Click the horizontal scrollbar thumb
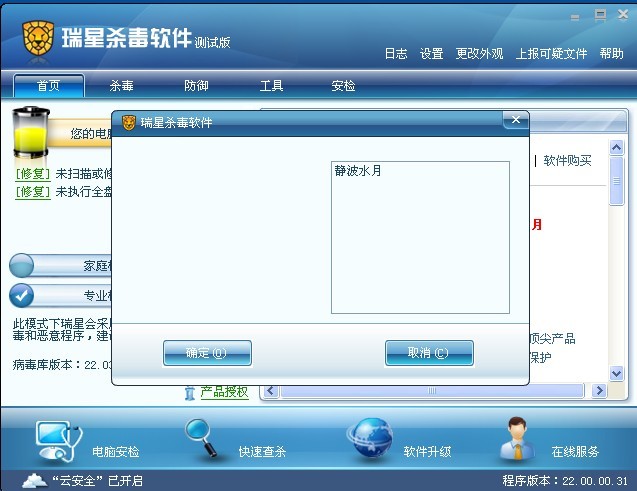 coord(432,391)
